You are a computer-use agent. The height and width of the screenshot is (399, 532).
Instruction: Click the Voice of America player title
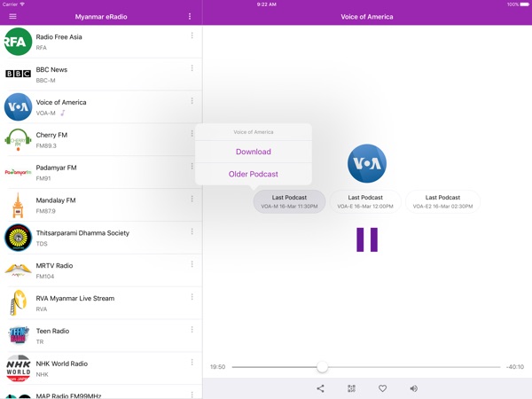point(367,17)
